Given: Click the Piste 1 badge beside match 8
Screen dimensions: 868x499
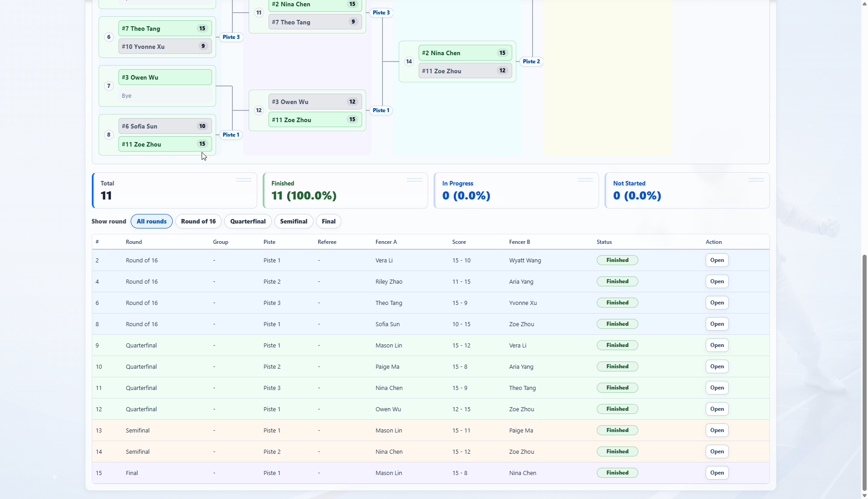Looking at the screenshot, I should [x=231, y=135].
